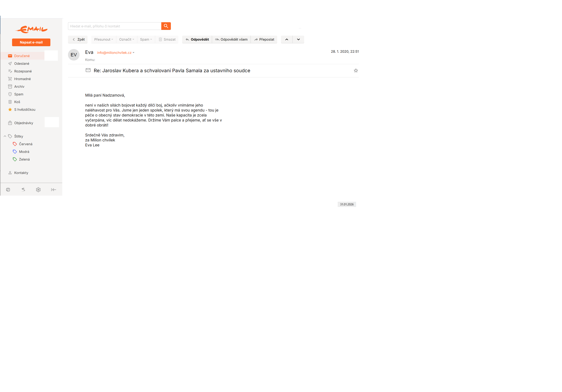
Task: Open the calendar icon in sidebar footer
Action: pos(8,189)
